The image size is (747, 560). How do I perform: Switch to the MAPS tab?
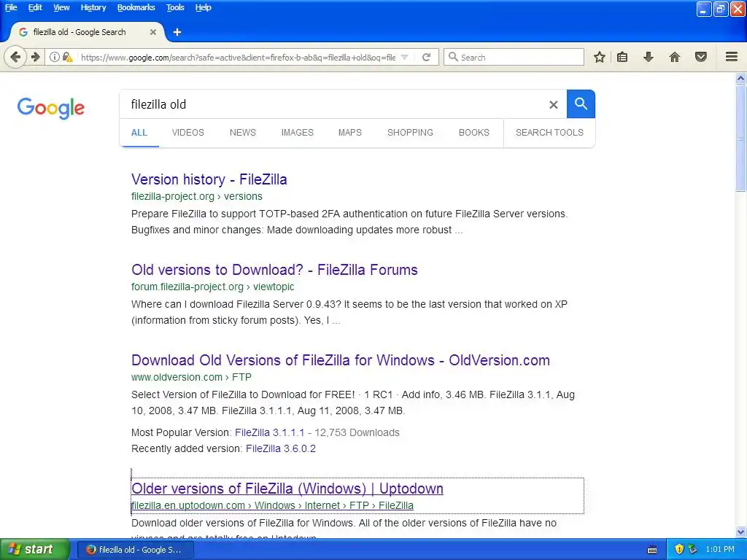coord(349,133)
